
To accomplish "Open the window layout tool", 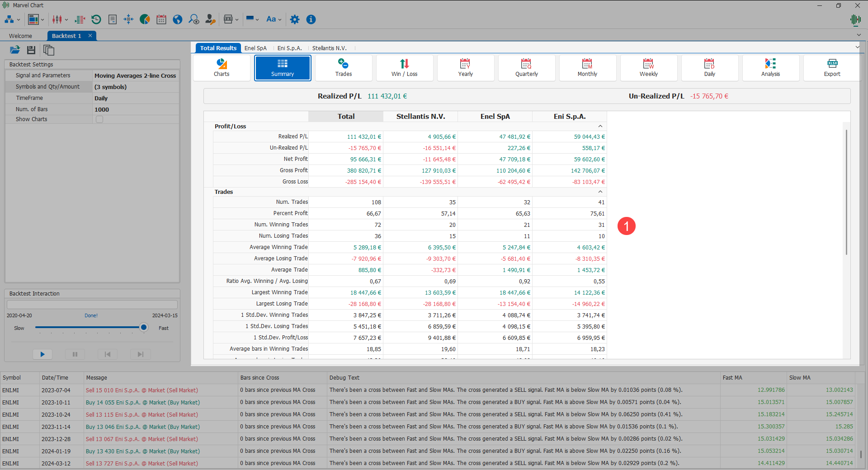I will (x=33, y=19).
